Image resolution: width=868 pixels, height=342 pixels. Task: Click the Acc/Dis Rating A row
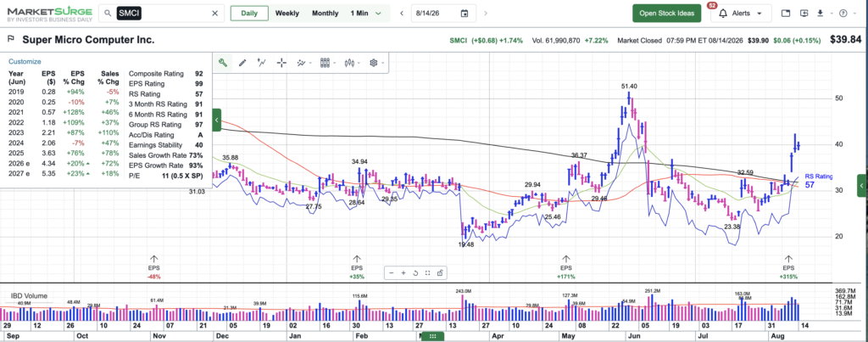tap(165, 135)
